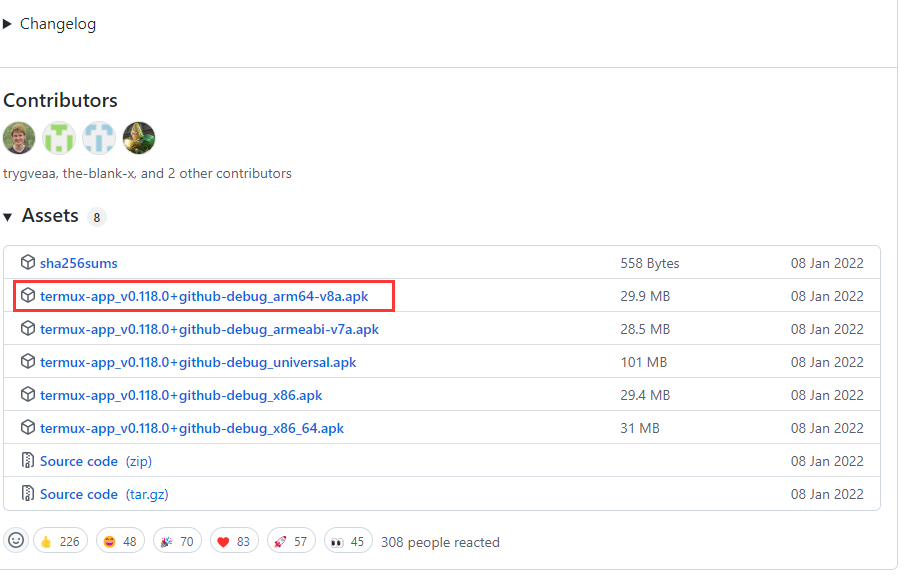Expand the Changelog section
The height and width of the screenshot is (582, 914).
click(50, 24)
